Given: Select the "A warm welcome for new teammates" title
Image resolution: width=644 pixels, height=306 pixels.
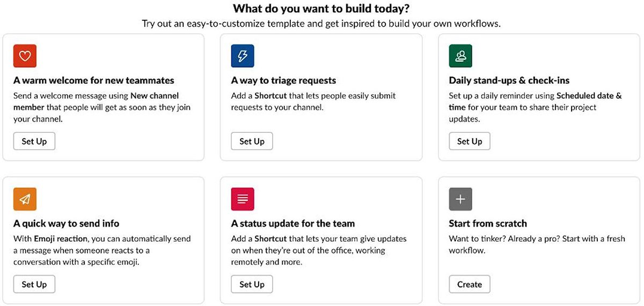Looking at the screenshot, I should point(94,80).
